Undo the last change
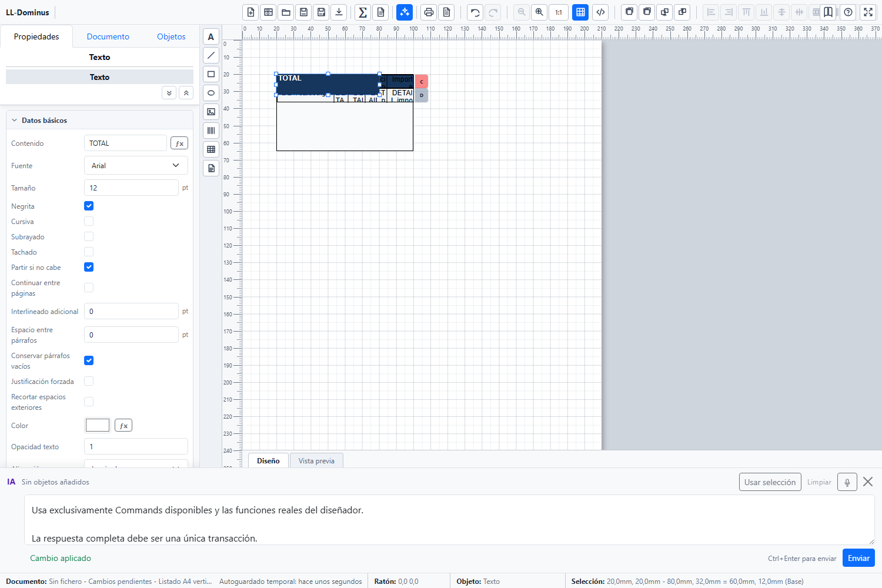882x588 pixels. point(475,12)
